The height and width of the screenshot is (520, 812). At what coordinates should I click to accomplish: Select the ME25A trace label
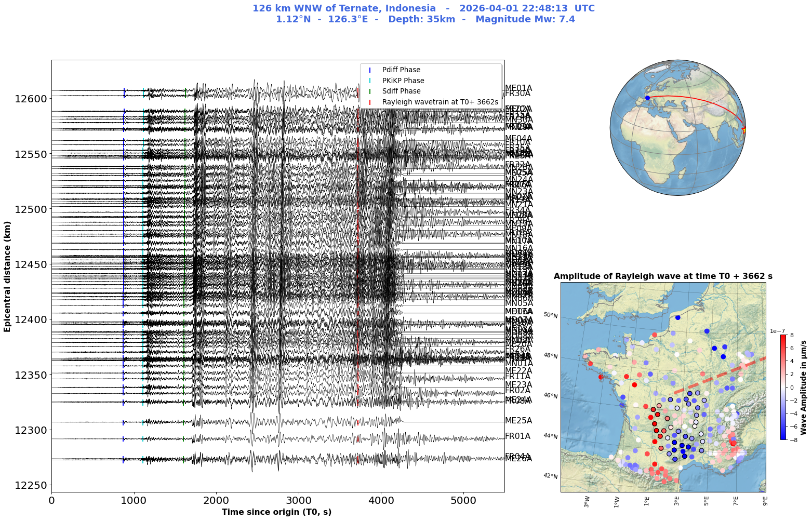pos(518,420)
